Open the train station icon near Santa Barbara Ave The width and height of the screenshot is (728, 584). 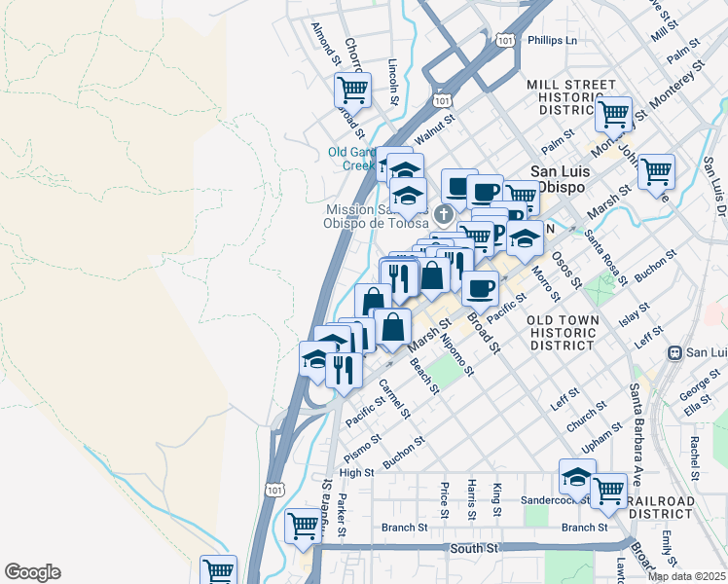672,351
